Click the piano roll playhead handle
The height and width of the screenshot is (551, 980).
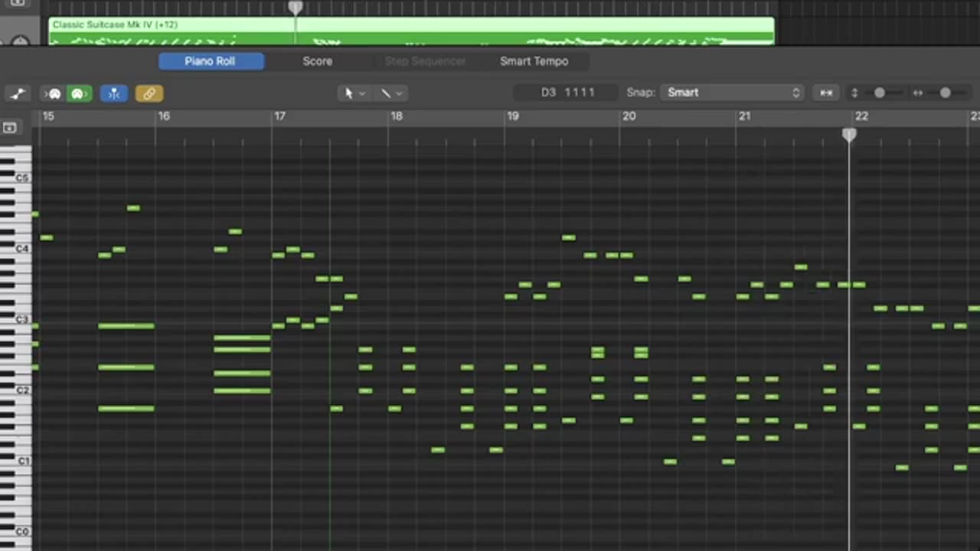coord(849,135)
